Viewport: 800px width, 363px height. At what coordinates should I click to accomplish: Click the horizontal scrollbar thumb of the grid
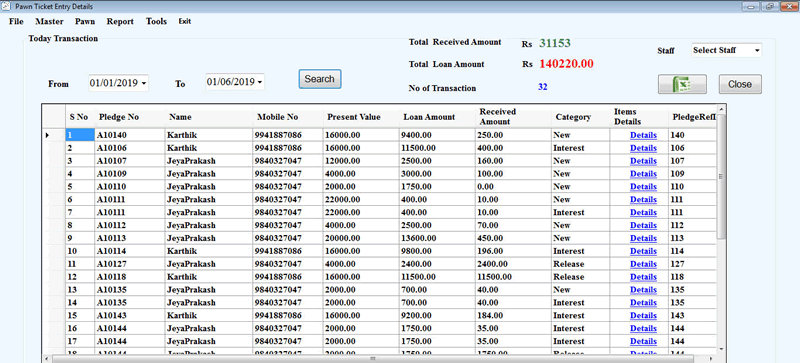[373, 359]
